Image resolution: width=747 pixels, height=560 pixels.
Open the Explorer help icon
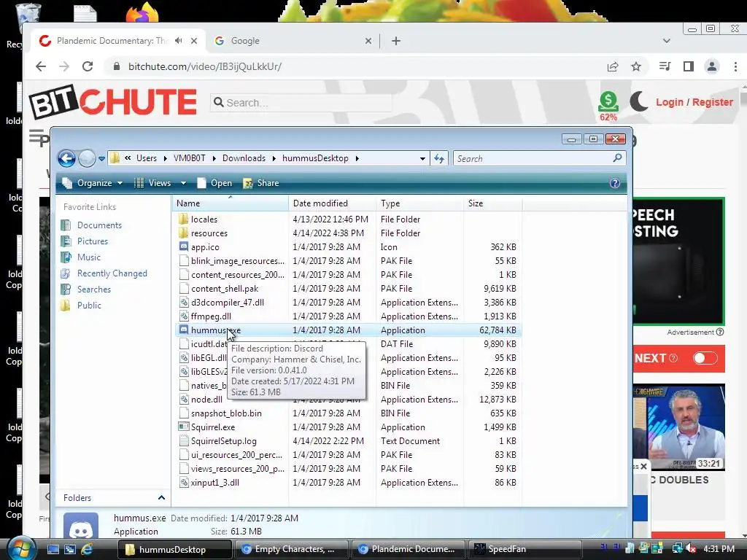point(614,183)
